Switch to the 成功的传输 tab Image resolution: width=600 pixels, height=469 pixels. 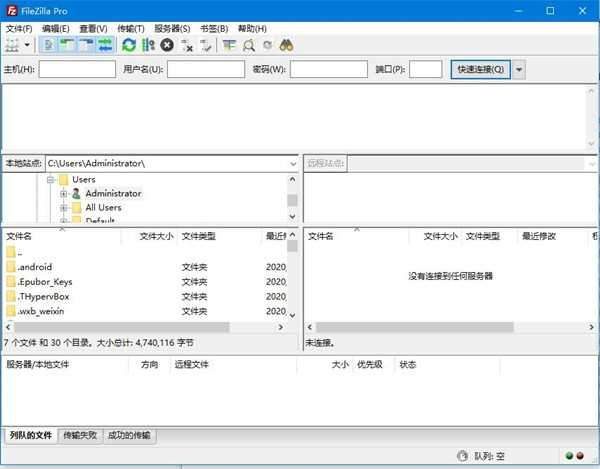point(129,435)
